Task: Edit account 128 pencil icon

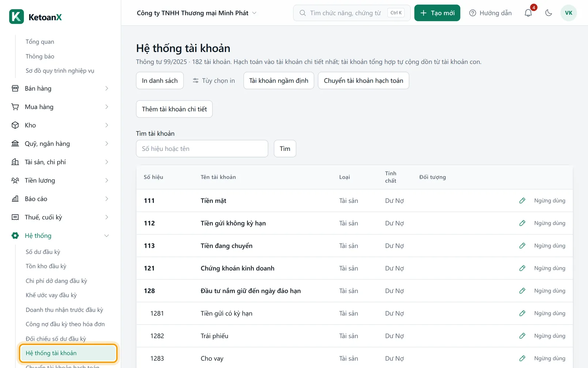Action: (522, 291)
